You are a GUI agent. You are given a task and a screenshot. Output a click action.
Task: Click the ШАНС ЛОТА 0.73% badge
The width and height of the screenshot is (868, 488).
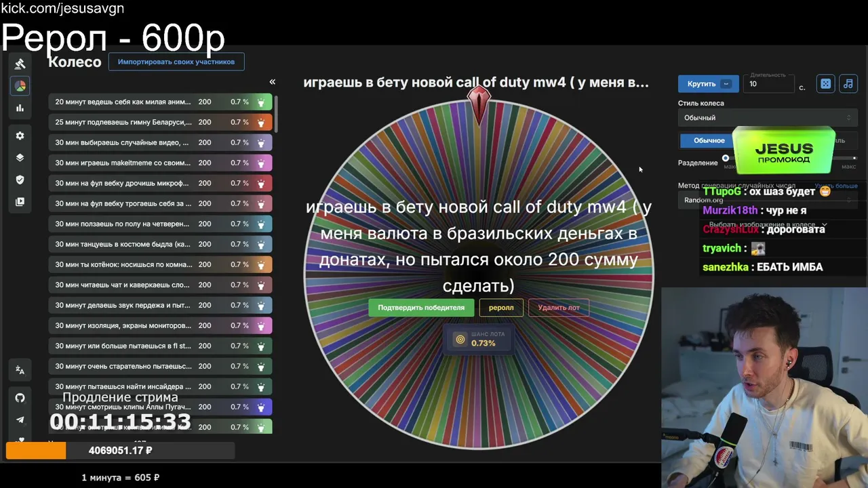[x=478, y=339]
